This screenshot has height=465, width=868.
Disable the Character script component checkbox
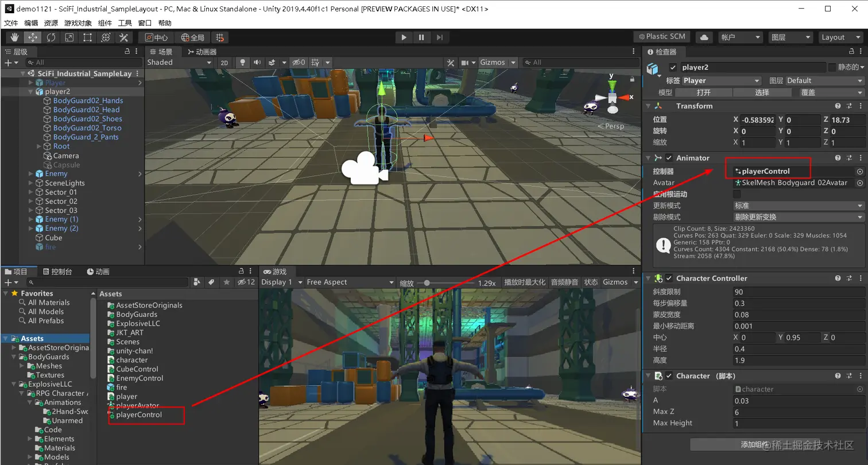coord(669,376)
